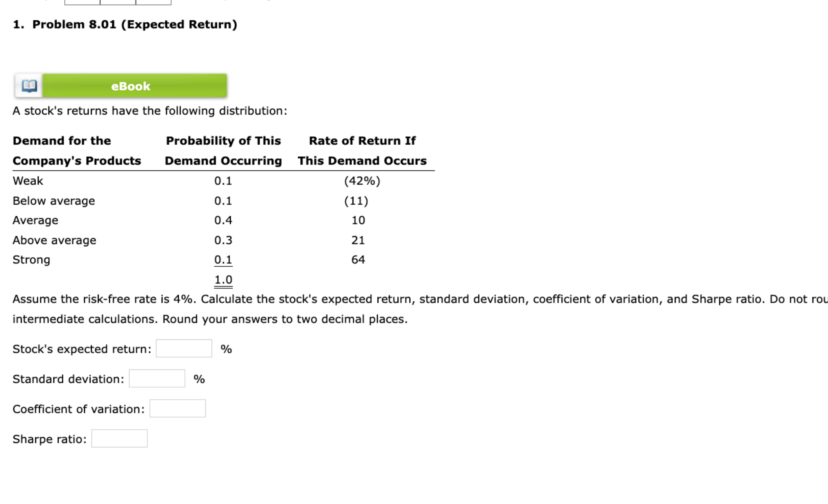Select the (42%) rate of return value

[x=362, y=181]
